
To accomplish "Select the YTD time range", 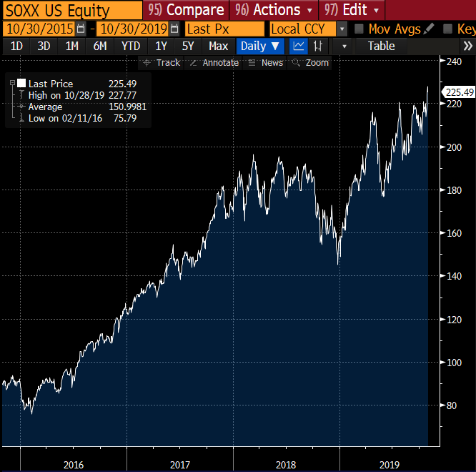I will tap(131, 46).
